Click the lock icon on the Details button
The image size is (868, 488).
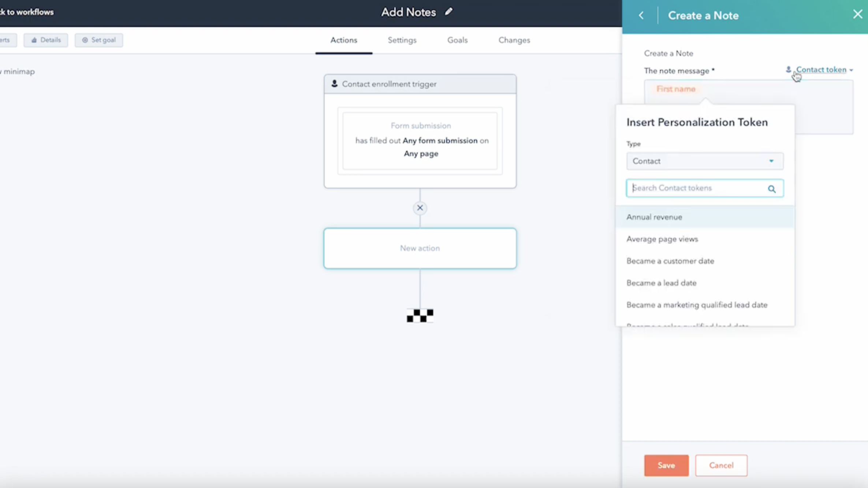34,40
